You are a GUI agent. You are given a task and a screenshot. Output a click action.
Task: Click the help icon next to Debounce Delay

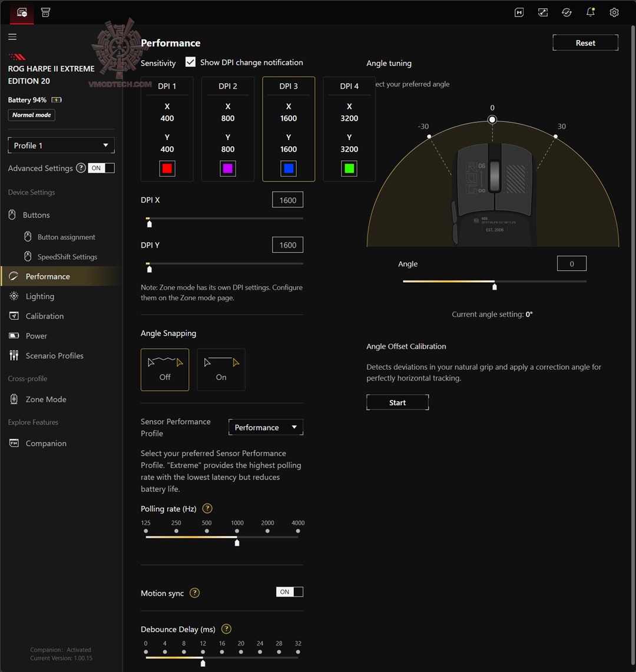point(226,629)
